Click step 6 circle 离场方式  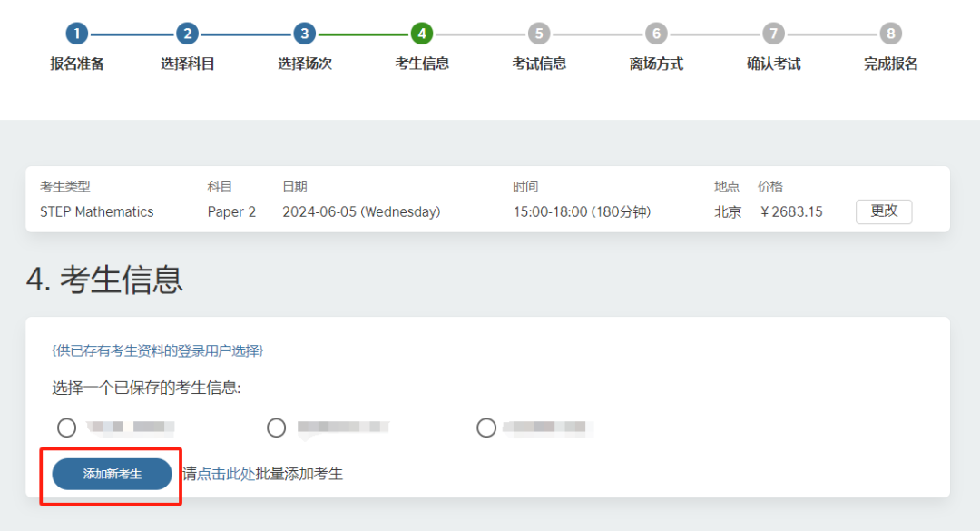point(656,34)
